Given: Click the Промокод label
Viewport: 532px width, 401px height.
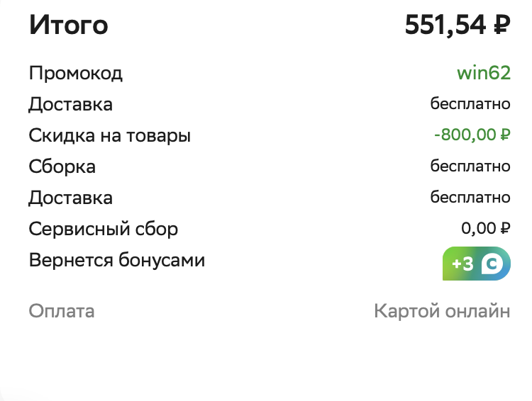Looking at the screenshot, I should [x=75, y=73].
